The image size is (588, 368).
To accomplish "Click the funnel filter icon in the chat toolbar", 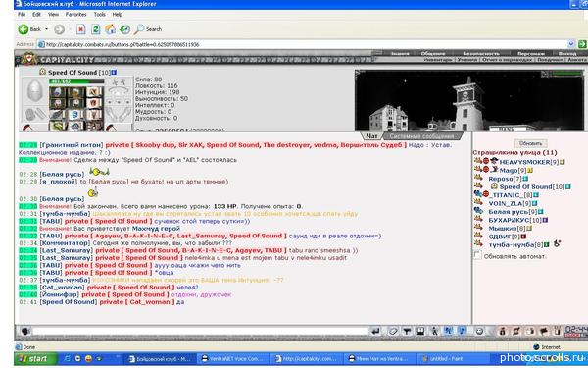I will point(407,331).
